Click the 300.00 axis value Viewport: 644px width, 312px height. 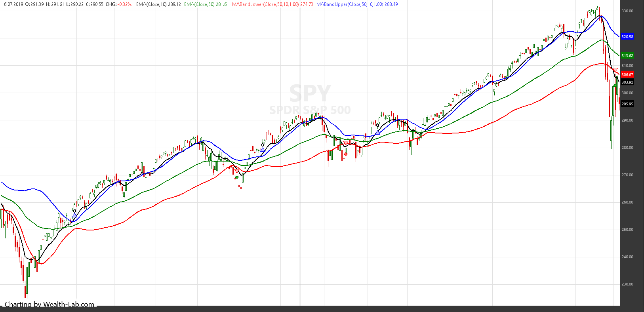[x=627, y=93]
